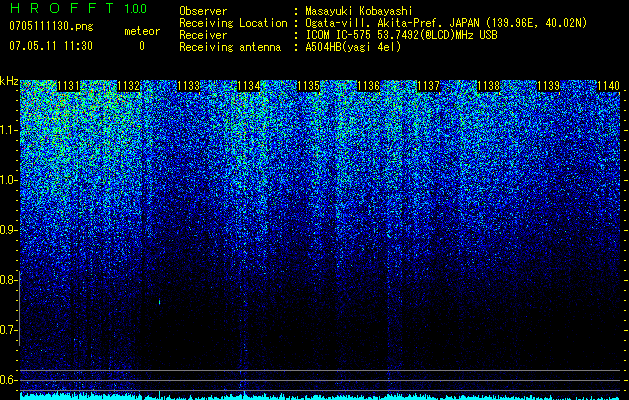Click the filename 0705111130.png

coord(51,26)
